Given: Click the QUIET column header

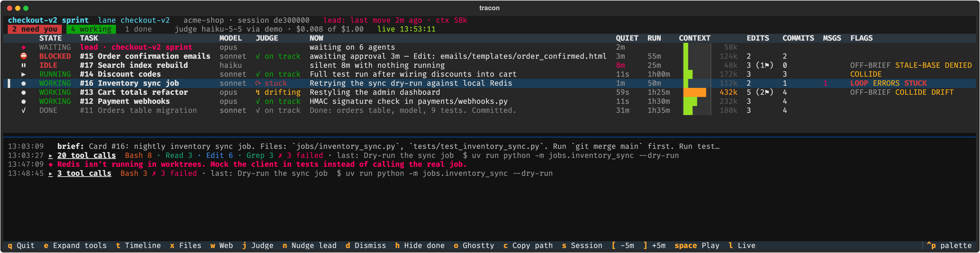Looking at the screenshot, I should click(x=627, y=38).
